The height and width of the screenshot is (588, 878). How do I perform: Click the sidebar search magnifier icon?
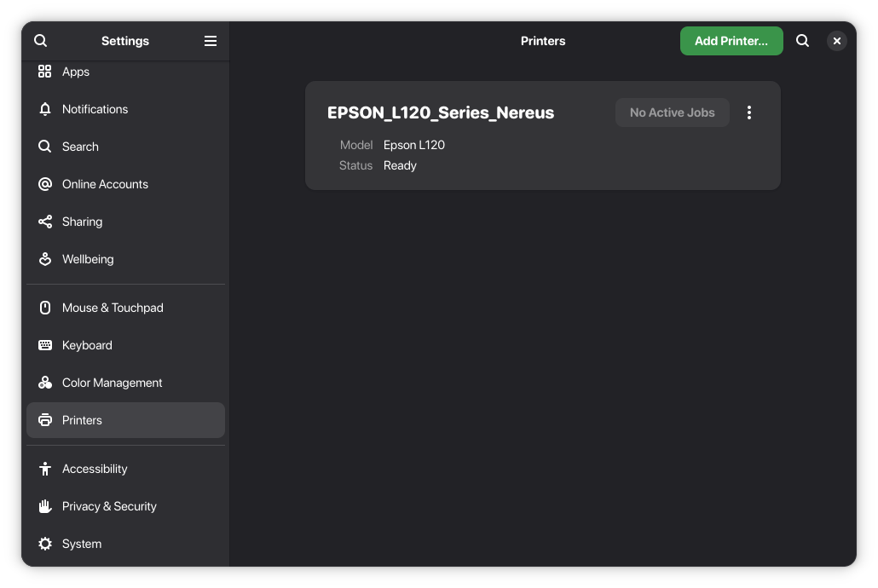(40, 41)
